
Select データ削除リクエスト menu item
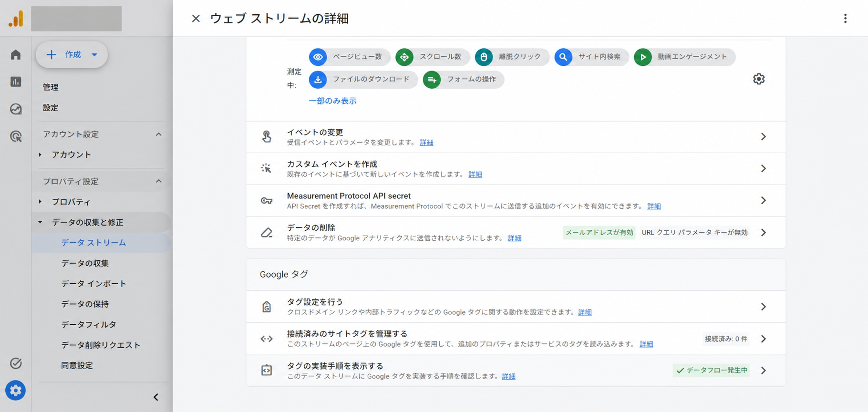(x=102, y=345)
